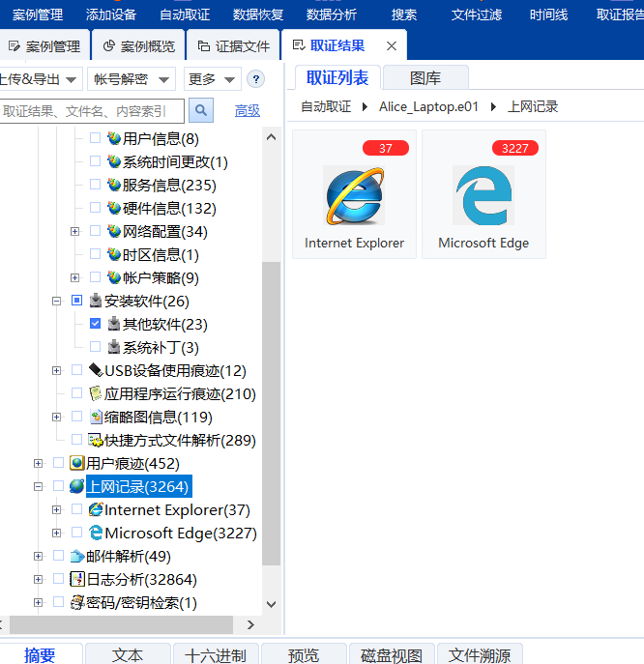The image size is (644, 664).
Task: Open the 文件过滤 menu
Action: (476, 14)
